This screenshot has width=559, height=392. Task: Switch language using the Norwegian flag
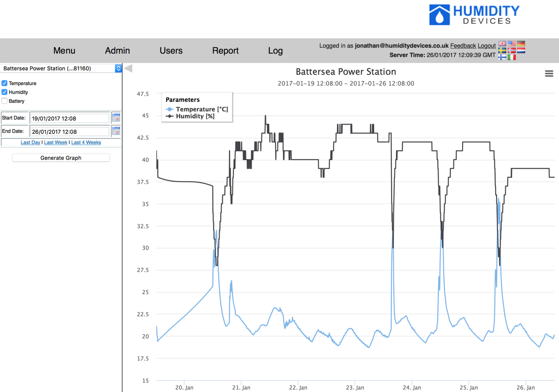point(511,50)
